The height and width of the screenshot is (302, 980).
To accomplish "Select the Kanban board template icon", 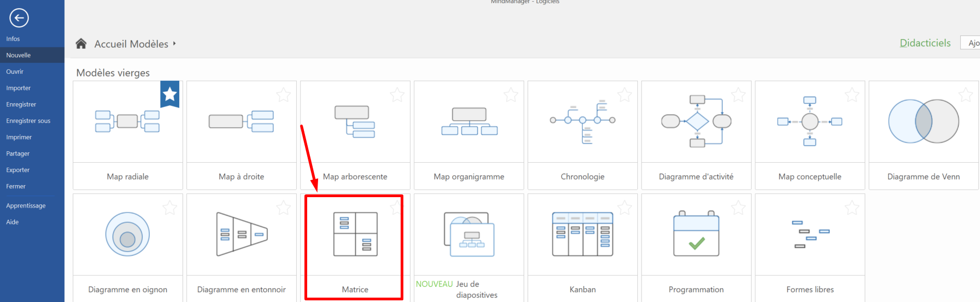I will (x=583, y=234).
